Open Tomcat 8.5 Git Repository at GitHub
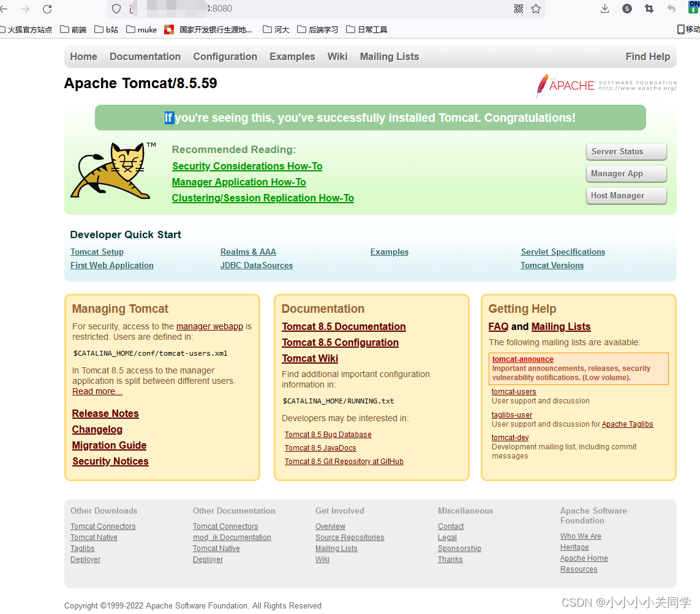 click(x=344, y=462)
